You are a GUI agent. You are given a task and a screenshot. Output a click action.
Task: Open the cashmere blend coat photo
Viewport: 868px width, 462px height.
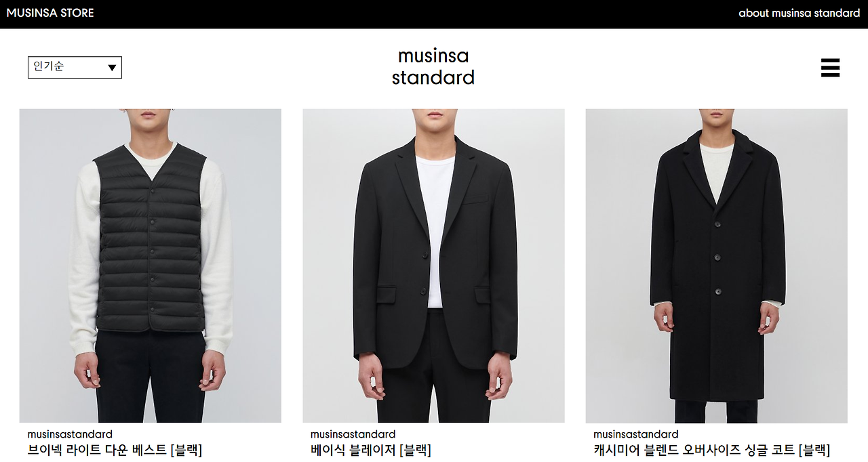tap(716, 266)
